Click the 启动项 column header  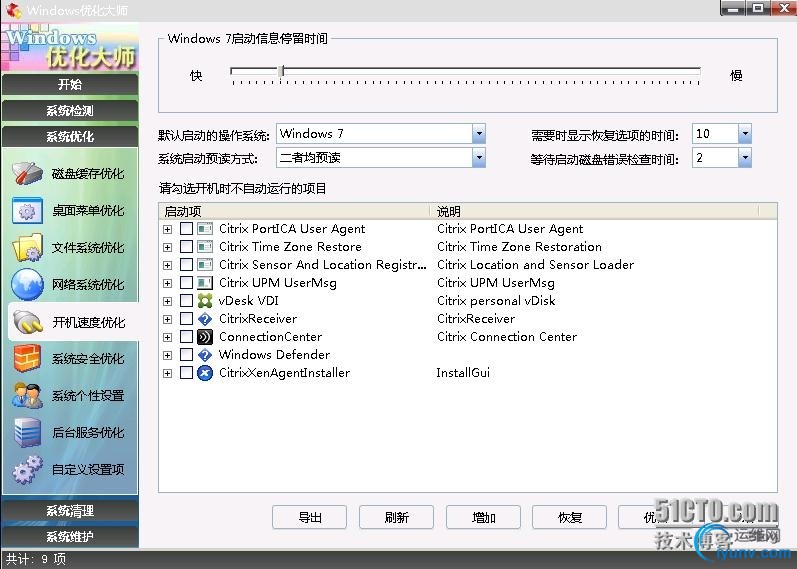tap(295, 211)
